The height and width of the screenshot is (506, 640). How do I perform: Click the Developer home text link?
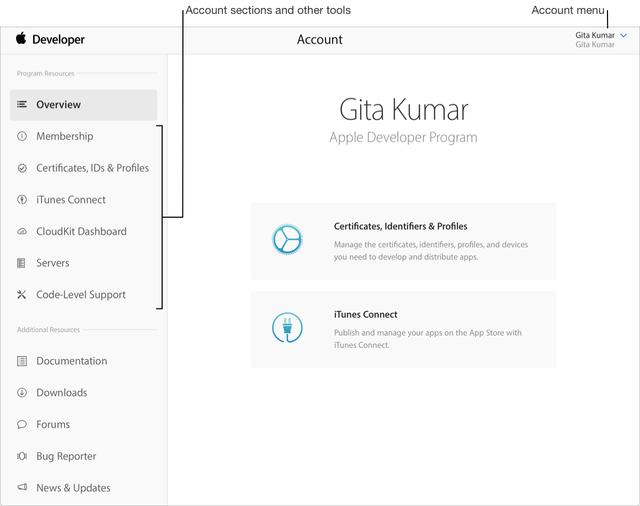pyautogui.click(x=58, y=40)
